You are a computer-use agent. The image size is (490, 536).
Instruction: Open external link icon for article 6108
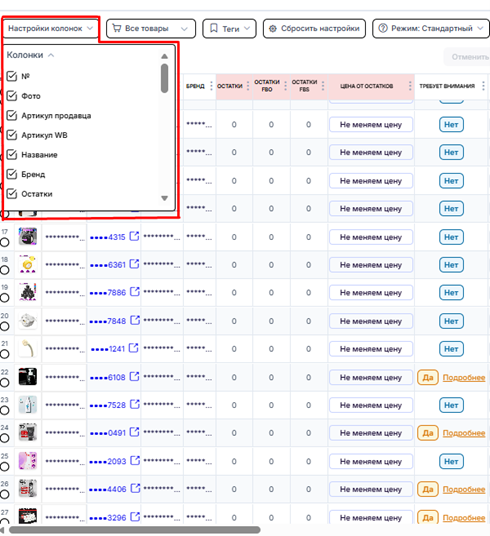pyautogui.click(x=134, y=377)
